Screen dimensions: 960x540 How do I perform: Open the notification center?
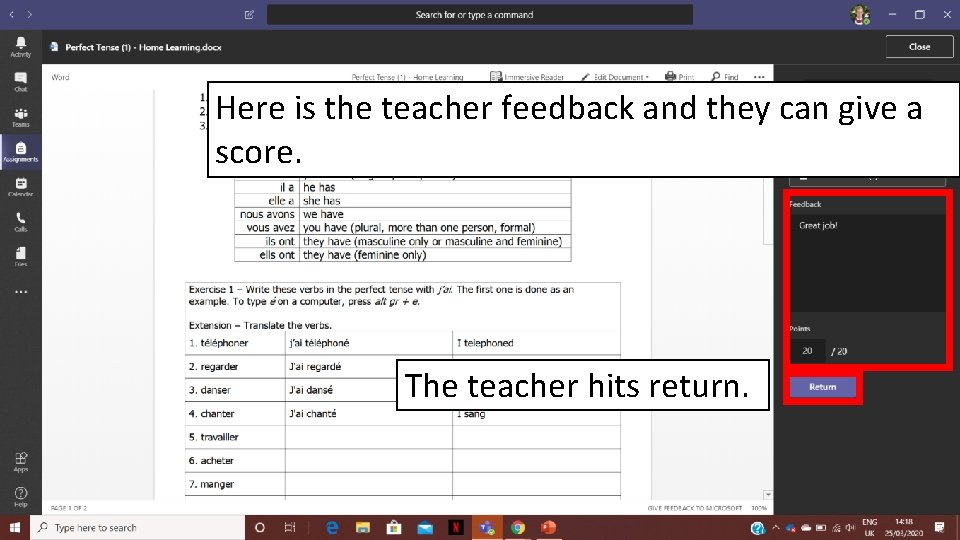click(940, 527)
